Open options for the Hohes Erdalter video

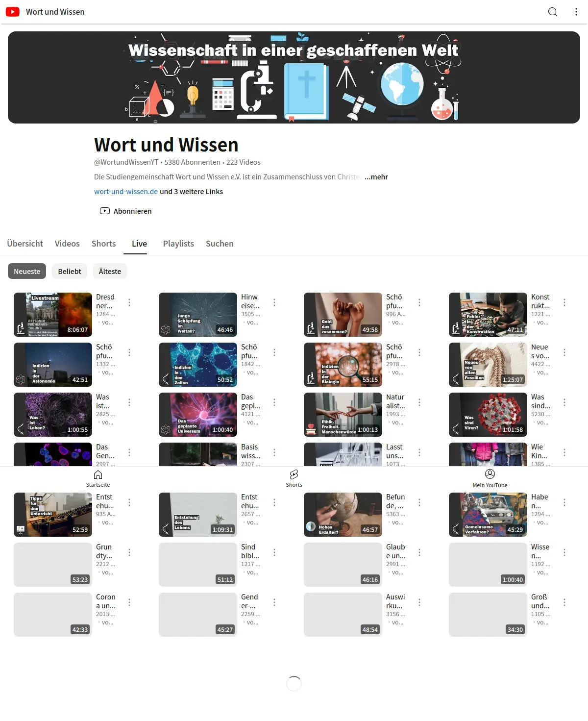point(419,502)
